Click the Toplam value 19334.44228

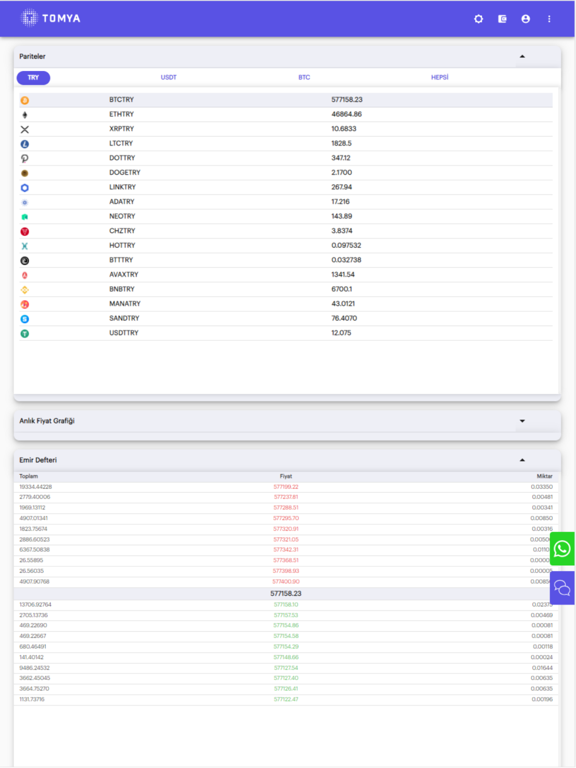point(36,487)
